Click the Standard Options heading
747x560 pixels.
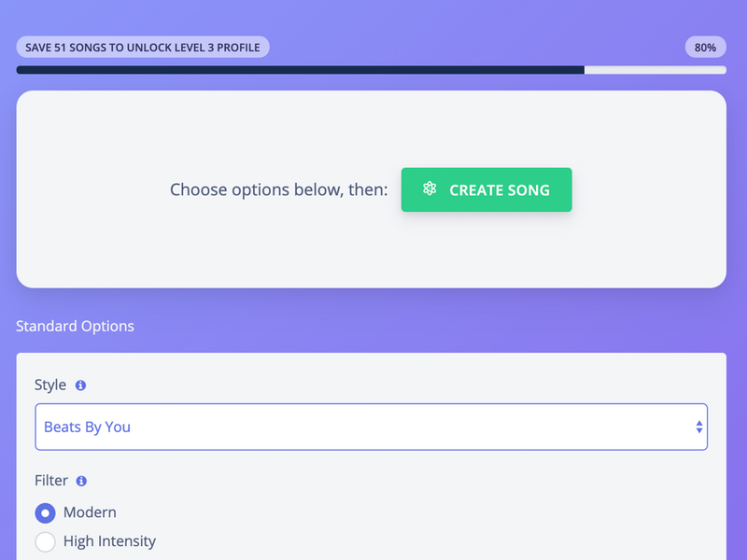tap(75, 326)
